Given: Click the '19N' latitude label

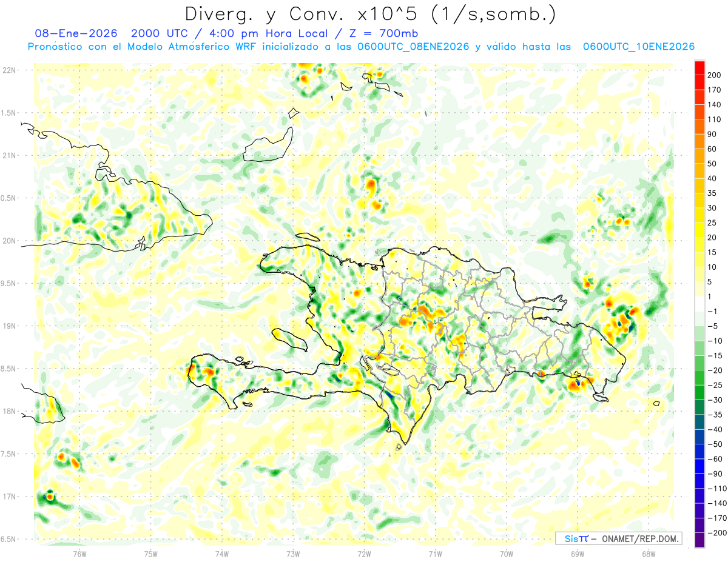Looking at the screenshot, I should click(x=8, y=326).
